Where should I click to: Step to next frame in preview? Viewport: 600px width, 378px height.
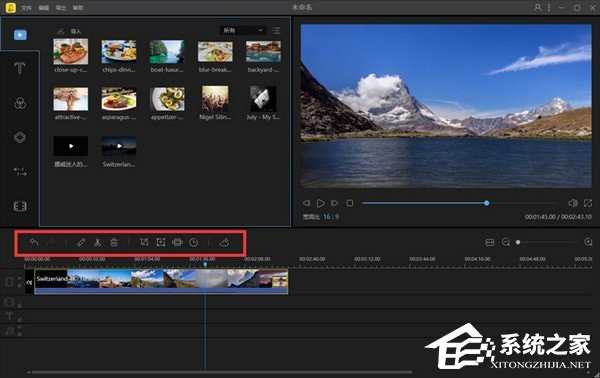click(x=334, y=203)
